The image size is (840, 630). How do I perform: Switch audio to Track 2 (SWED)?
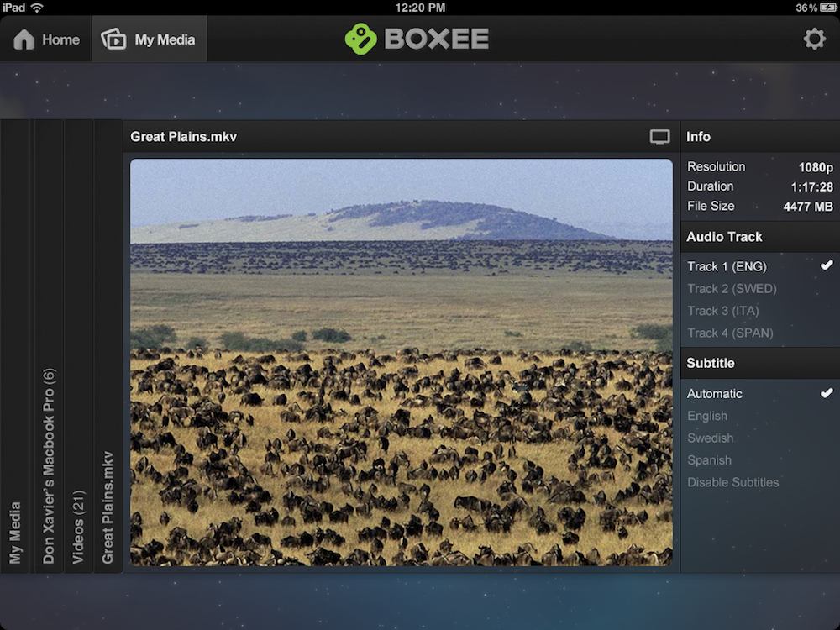tap(732, 288)
